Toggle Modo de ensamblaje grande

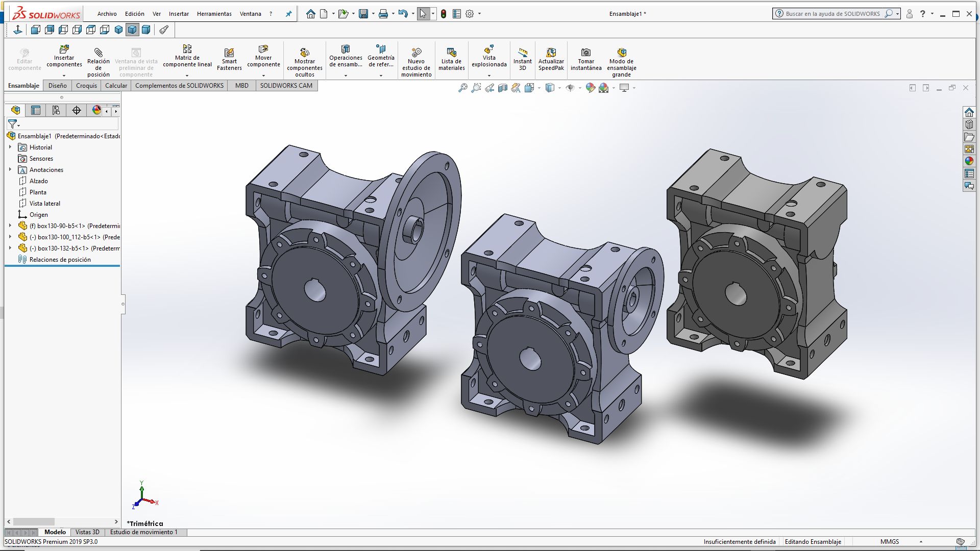[x=621, y=53]
